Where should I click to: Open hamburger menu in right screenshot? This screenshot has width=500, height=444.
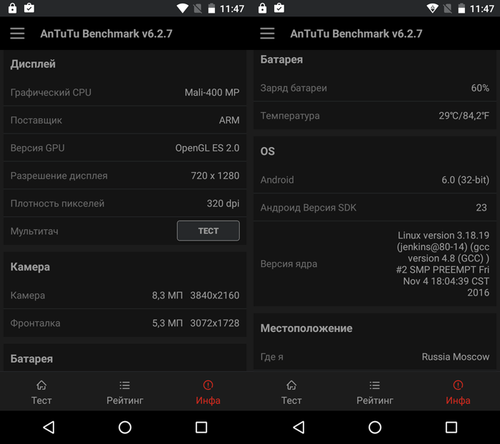coord(267,34)
